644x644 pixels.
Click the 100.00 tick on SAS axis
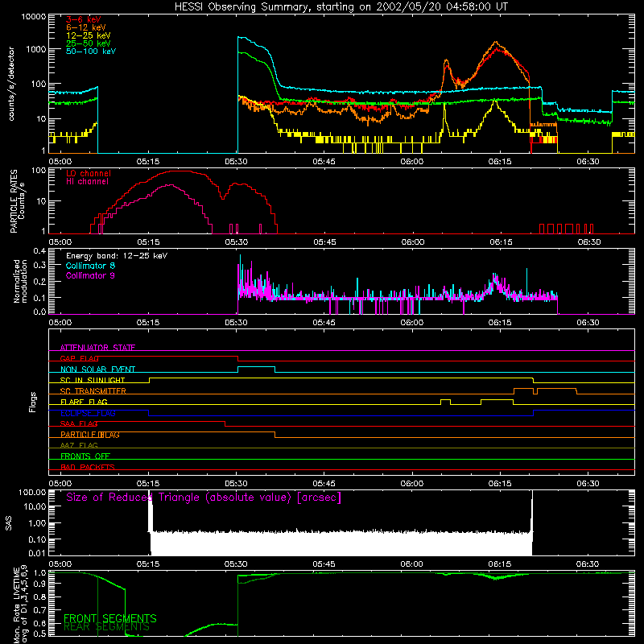coord(32,493)
